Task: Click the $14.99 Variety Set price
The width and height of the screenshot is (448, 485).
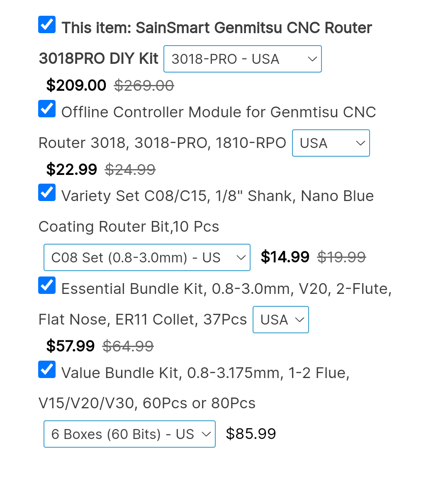Action: [285, 257]
